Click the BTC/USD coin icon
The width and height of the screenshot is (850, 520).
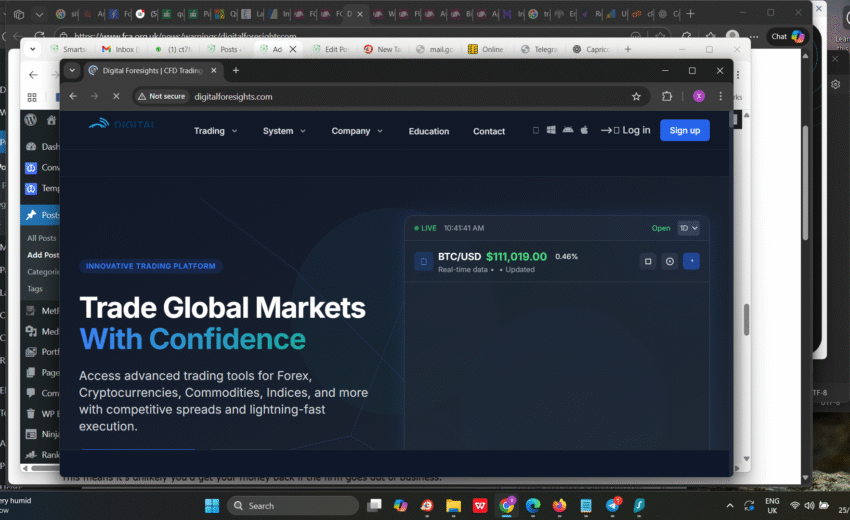(x=423, y=261)
